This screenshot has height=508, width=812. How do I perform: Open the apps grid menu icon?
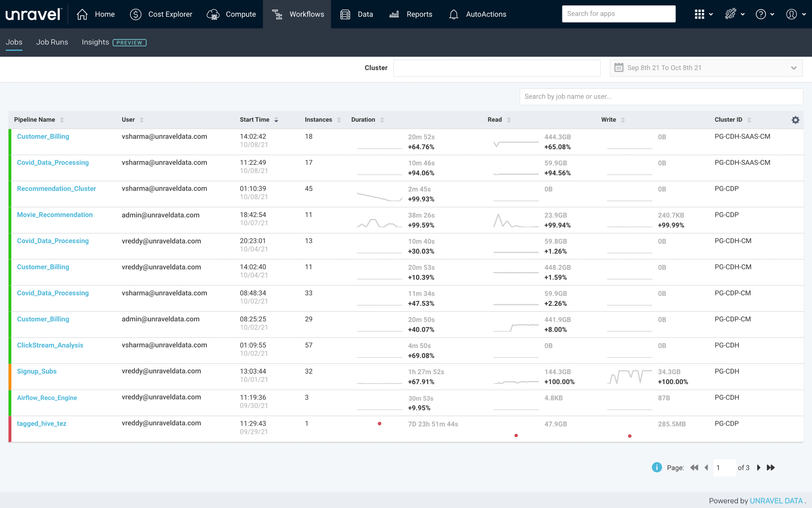pyautogui.click(x=699, y=14)
